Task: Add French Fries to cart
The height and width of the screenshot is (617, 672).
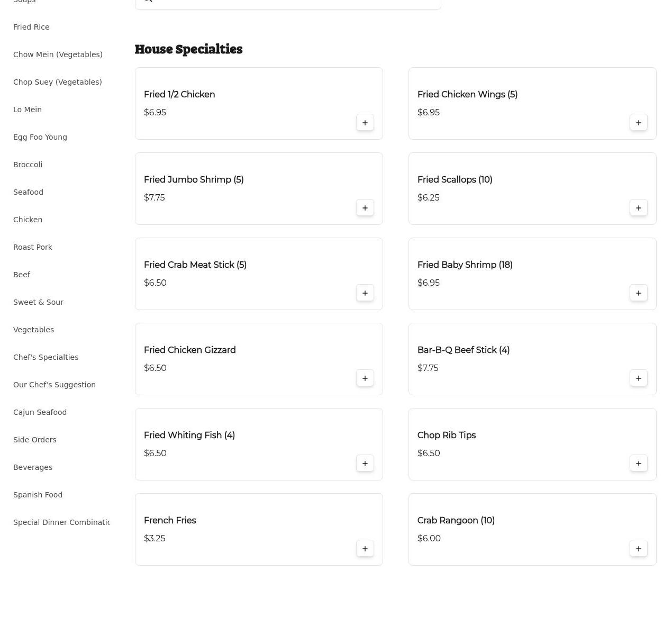Action: click(x=365, y=549)
